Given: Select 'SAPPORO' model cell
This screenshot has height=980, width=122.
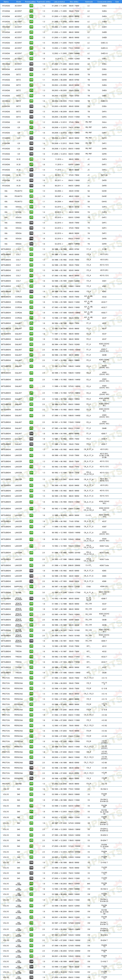Looking at the screenshot, I should [x=18, y=587].
